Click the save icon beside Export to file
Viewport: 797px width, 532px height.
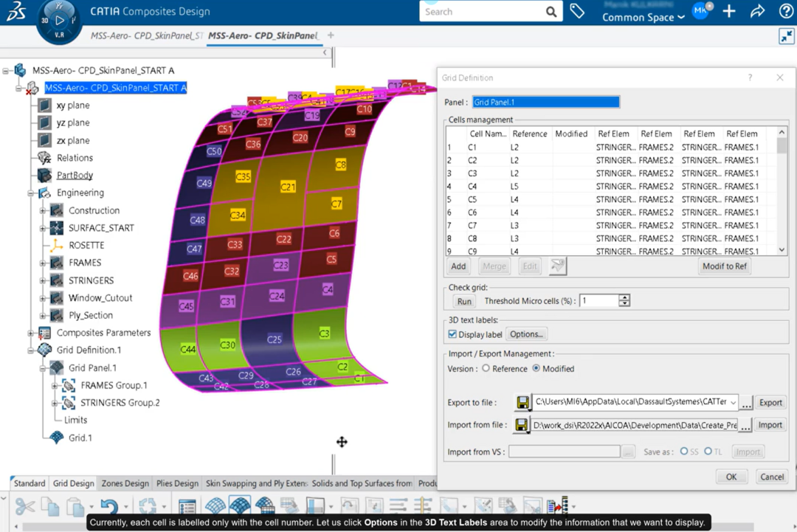pyautogui.click(x=522, y=402)
